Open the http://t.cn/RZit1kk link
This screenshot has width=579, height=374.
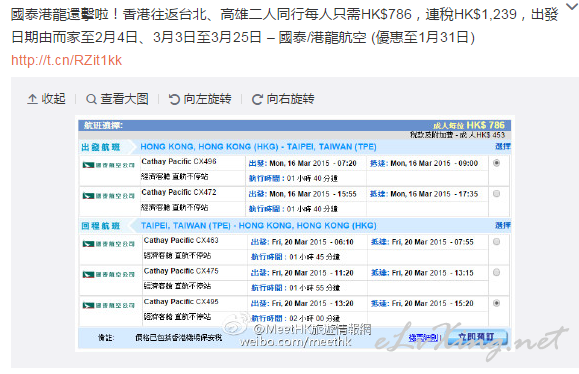coord(66,60)
